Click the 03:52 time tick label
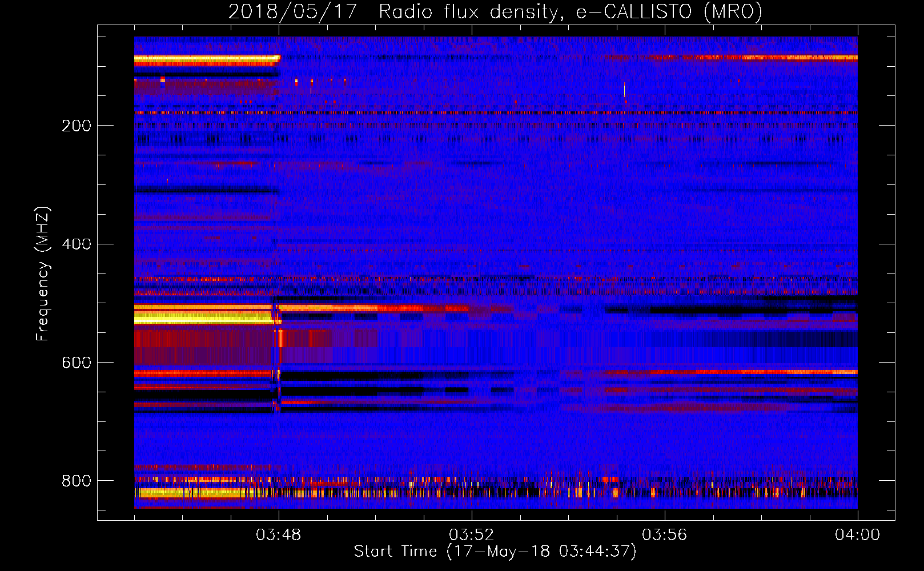The height and width of the screenshot is (571, 924). [472, 535]
